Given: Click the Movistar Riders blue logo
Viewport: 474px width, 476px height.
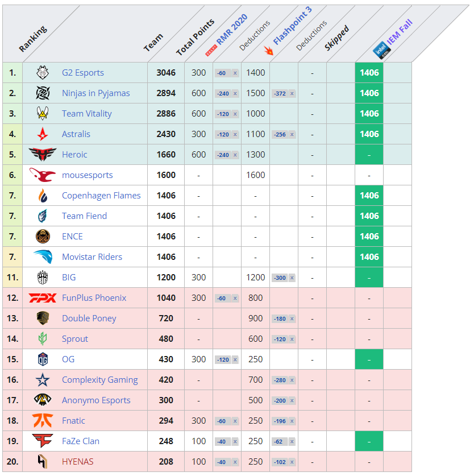Looking at the screenshot, I should [43, 257].
